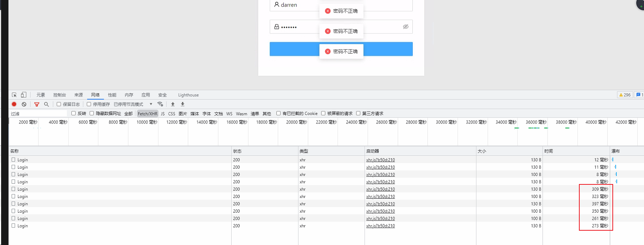Select the 网络 tab

[x=95, y=95]
